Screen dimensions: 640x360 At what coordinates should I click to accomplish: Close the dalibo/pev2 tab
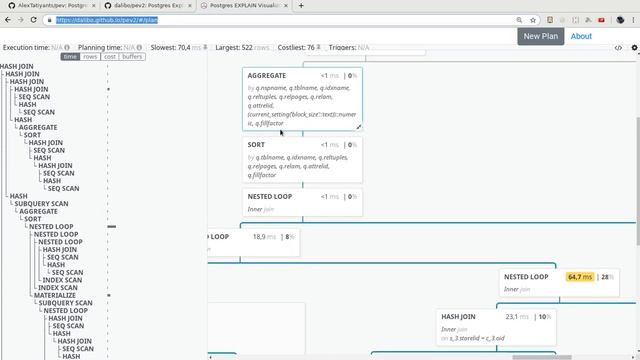point(189,6)
